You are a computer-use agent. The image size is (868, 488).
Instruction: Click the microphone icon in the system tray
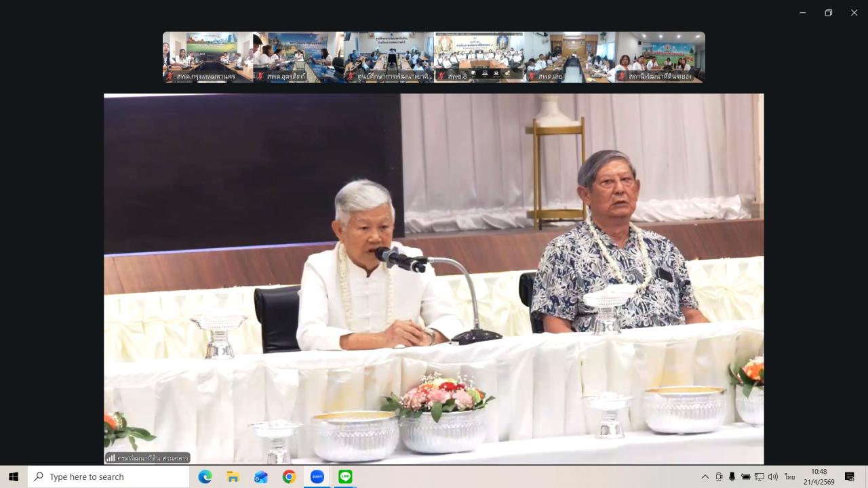[732, 477]
